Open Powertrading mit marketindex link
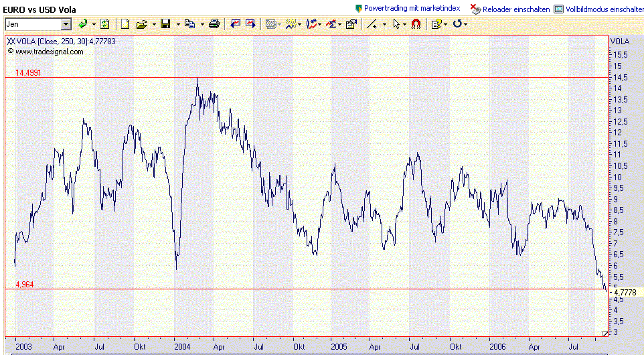This screenshot has width=644, height=355. pos(412,8)
